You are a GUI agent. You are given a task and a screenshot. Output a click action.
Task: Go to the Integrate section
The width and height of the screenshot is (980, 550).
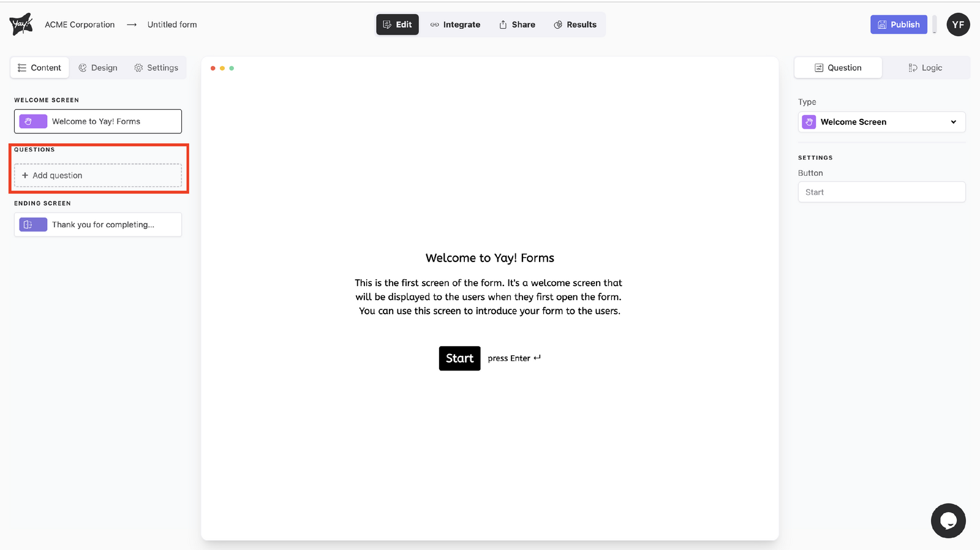pos(455,24)
